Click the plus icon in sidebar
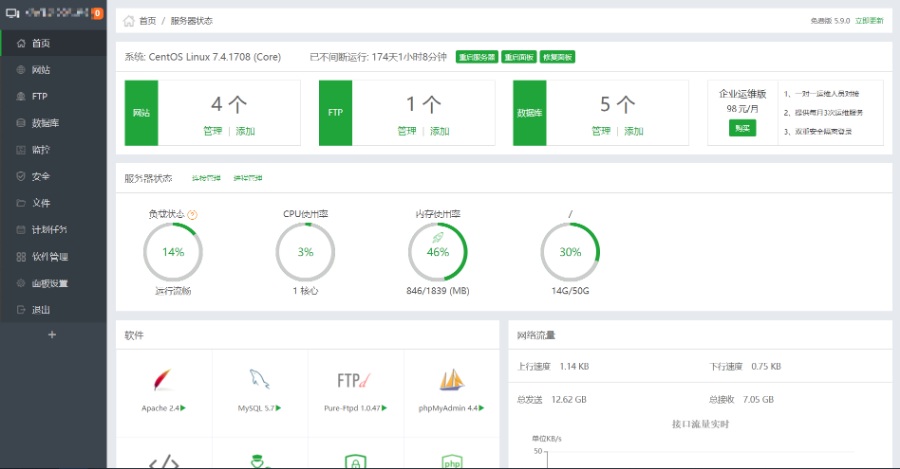The height and width of the screenshot is (469, 900). click(x=52, y=335)
